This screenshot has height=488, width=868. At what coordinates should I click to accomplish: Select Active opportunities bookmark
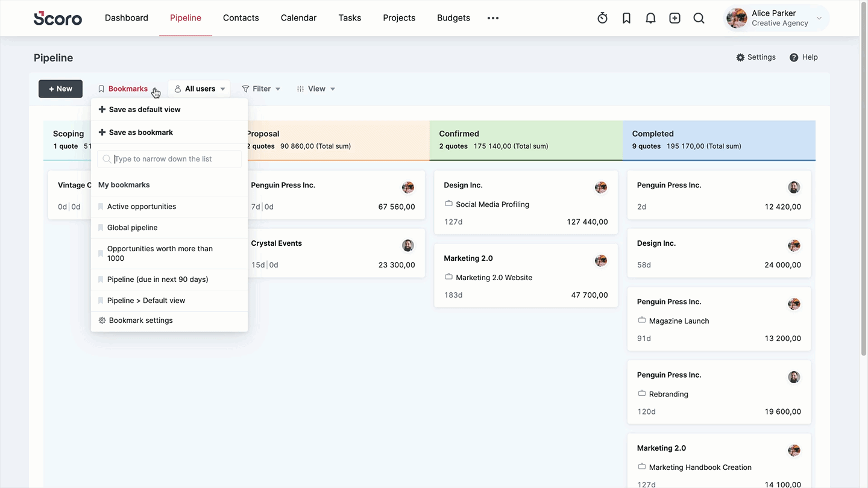pyautogui.click(x=169, y=207)
